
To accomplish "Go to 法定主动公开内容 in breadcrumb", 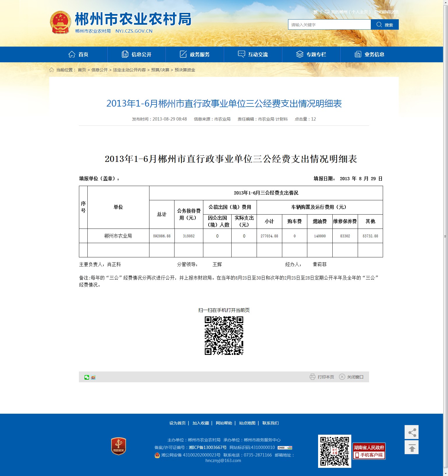I will [129, 70].
